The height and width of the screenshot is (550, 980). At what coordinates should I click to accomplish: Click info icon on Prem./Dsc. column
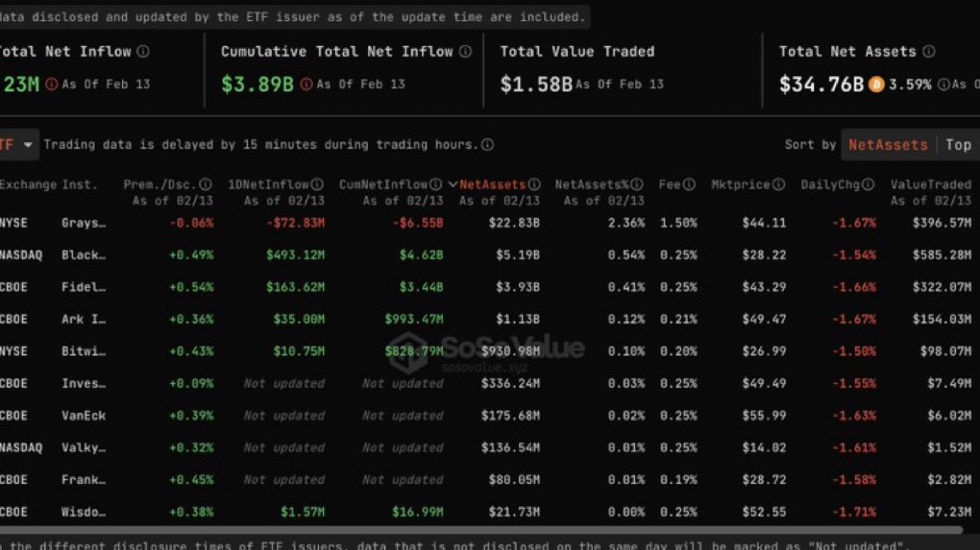pos(205,185)
